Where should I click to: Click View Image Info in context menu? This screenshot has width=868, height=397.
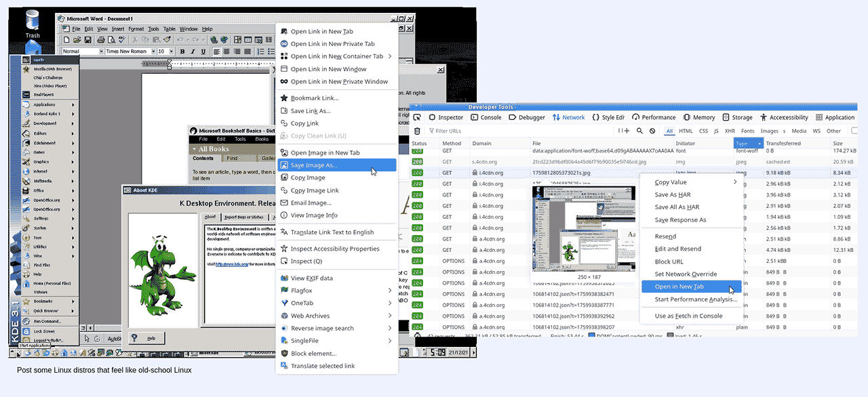pos(337,215)
